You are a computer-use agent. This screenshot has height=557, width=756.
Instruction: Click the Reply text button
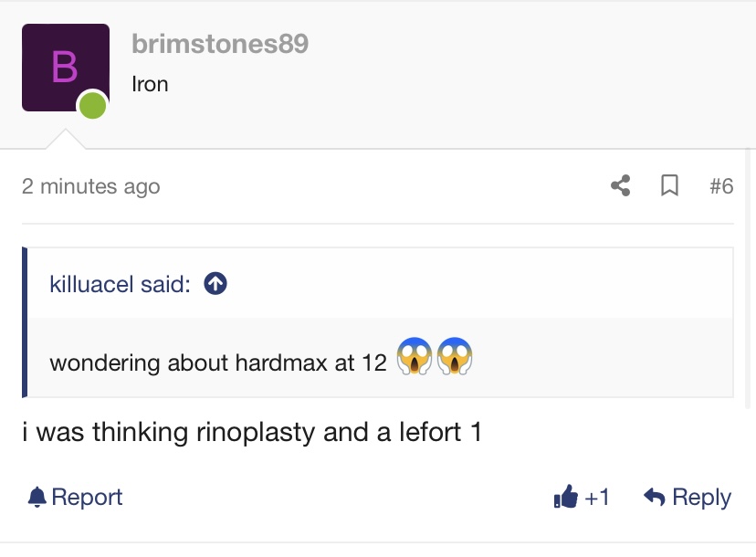click(x=701, y=498)
